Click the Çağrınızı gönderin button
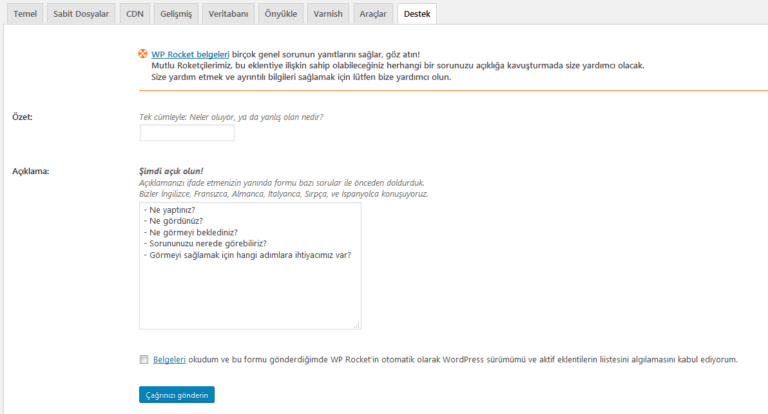The image size is (768, 414). (x=177, y=395)
